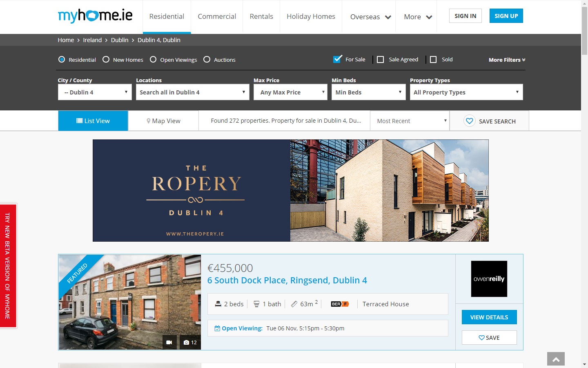Enable the Sold checkbox
Viewport: 588px width, 368px height.
pos(433,59)
